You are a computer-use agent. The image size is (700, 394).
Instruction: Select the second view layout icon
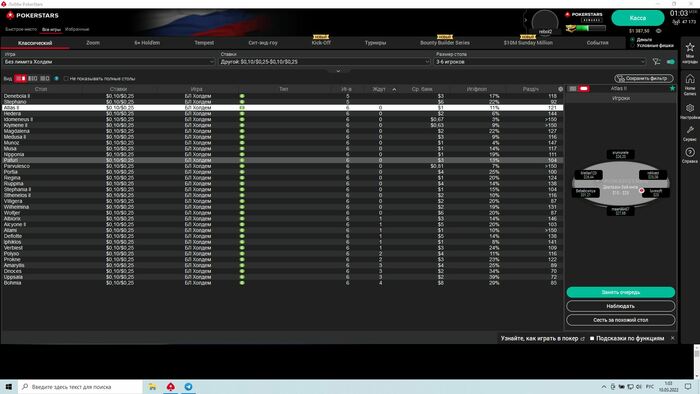coord(33,78)
